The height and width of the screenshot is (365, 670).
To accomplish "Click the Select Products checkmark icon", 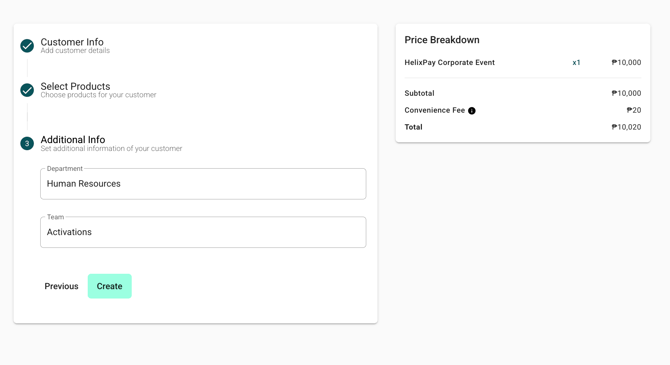I will [27, 90].
